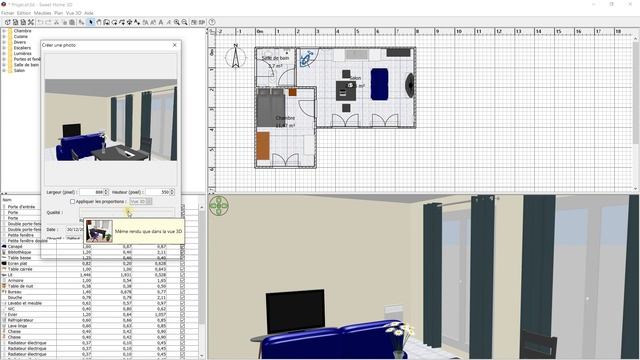Activate the Select arrow tool
This screenshot has width=640, height=360.
(91, 22)
